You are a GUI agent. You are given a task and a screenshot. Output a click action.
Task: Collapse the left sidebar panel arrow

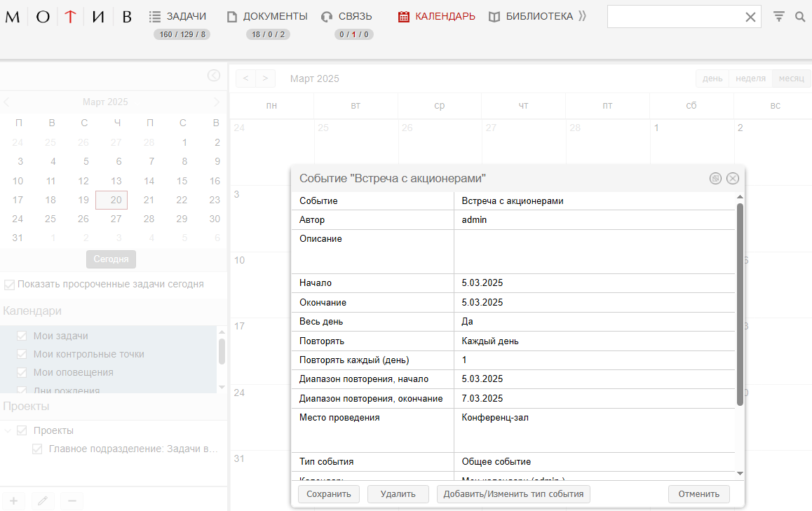click(214, 76)
